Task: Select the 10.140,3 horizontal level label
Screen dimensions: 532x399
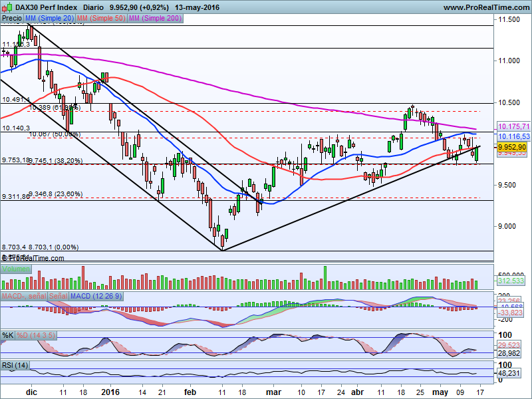Action: tap(16, 128)
